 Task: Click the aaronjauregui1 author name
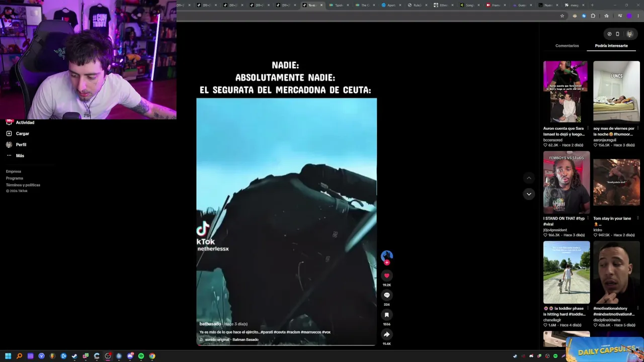(605, 140)
